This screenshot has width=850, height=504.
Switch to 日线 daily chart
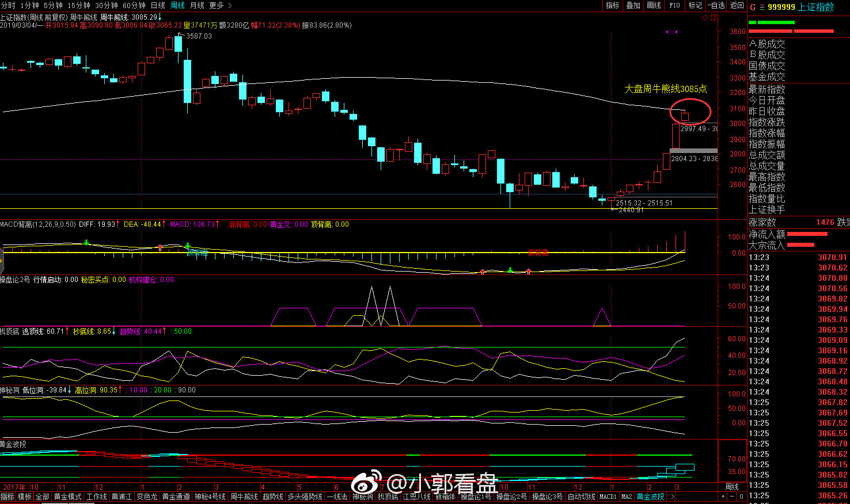[x=158, y=5]
